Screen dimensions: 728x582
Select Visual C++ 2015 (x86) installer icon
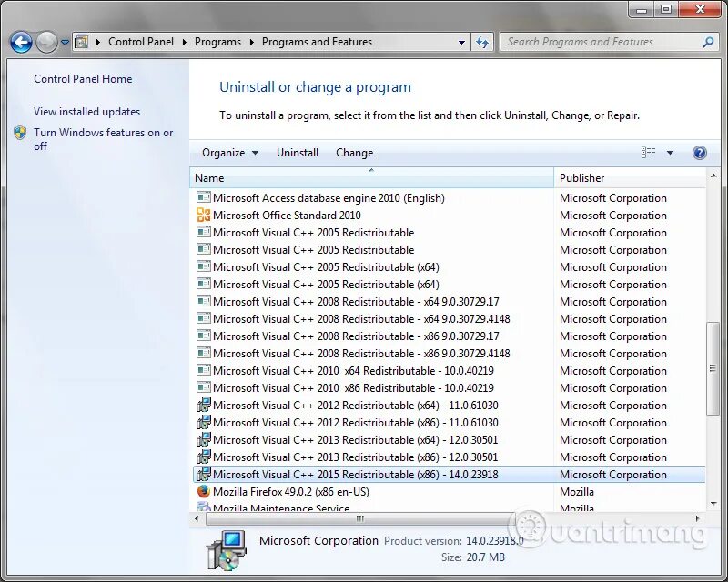click(x=203, y=474)
